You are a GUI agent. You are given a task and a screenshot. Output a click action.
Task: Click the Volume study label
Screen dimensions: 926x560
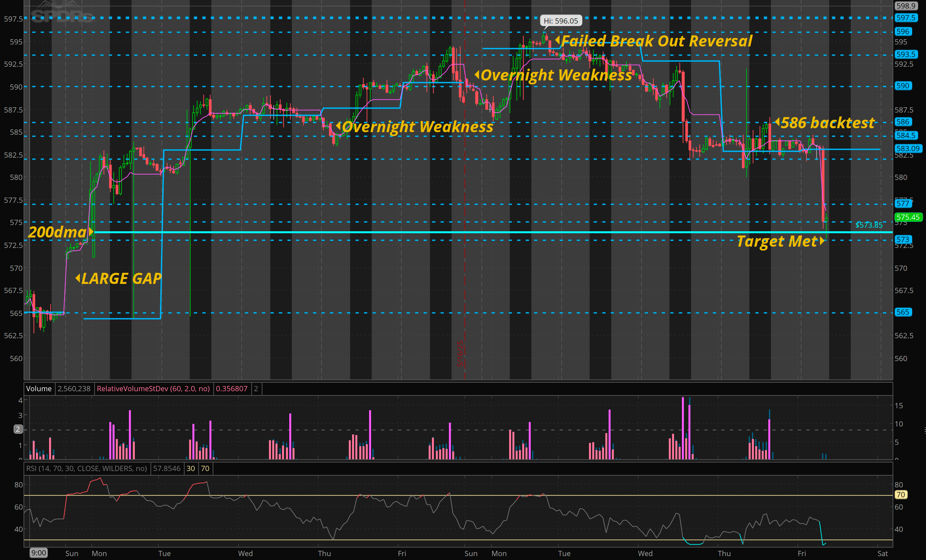coord(39,389)
